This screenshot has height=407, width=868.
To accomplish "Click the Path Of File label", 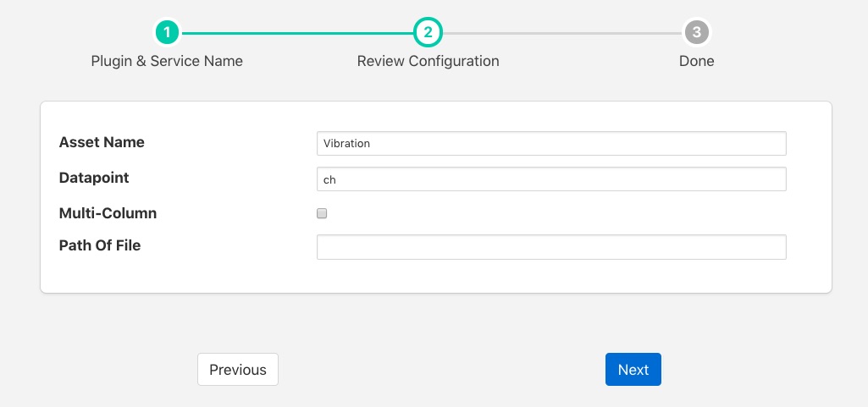I will pyautogui.click(x=100, y=245).
